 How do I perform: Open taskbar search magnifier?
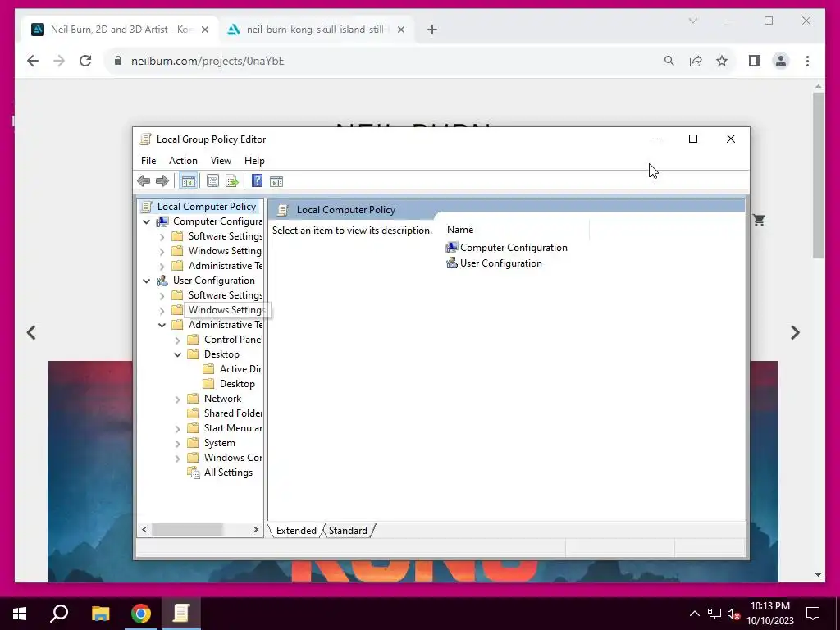[x=59, y=614]
